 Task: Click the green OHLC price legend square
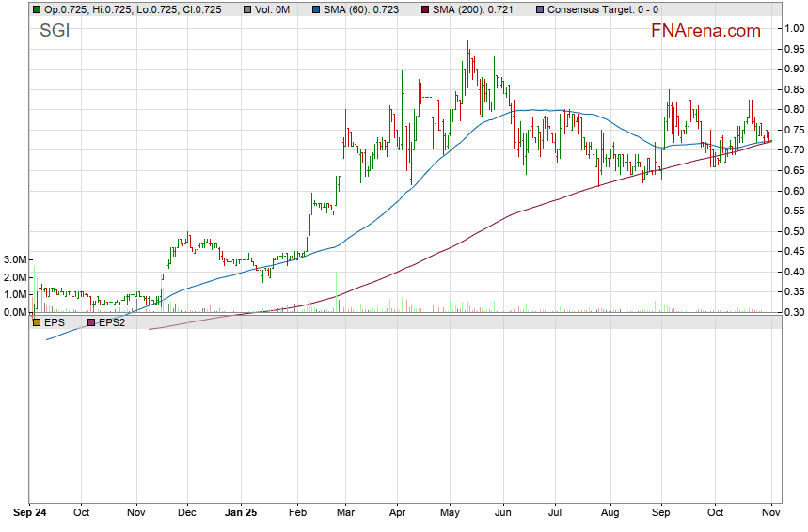click(37, 9)
